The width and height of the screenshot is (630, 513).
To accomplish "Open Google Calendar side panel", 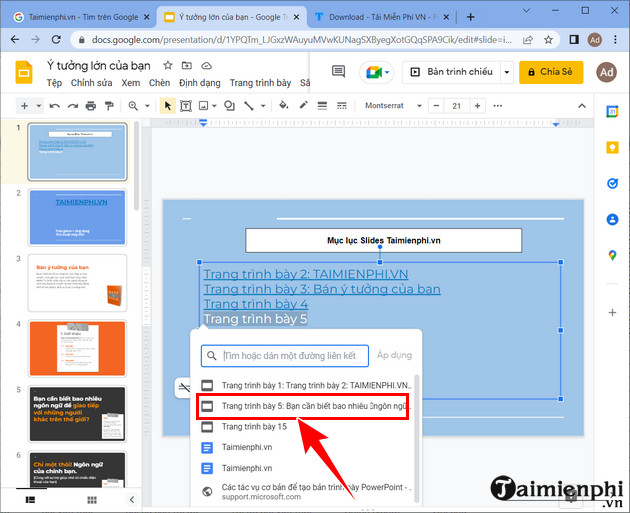I will click(612, 111).
